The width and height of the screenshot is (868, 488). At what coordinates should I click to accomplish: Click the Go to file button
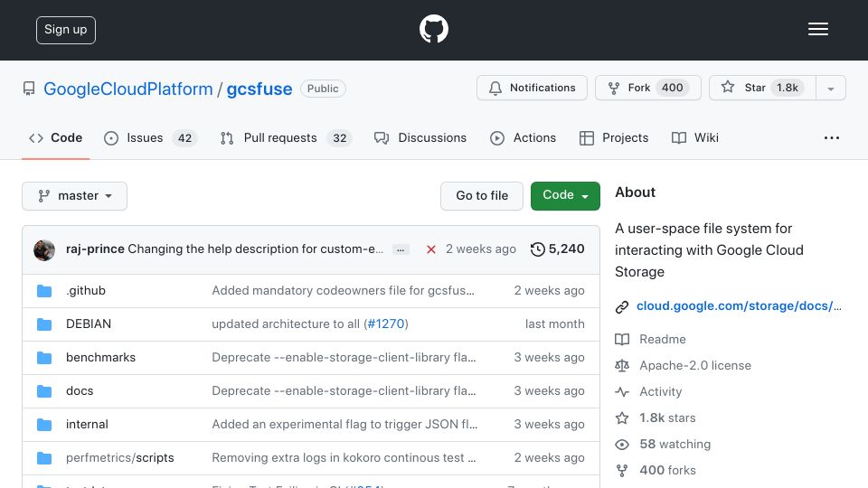click(482, 196)
